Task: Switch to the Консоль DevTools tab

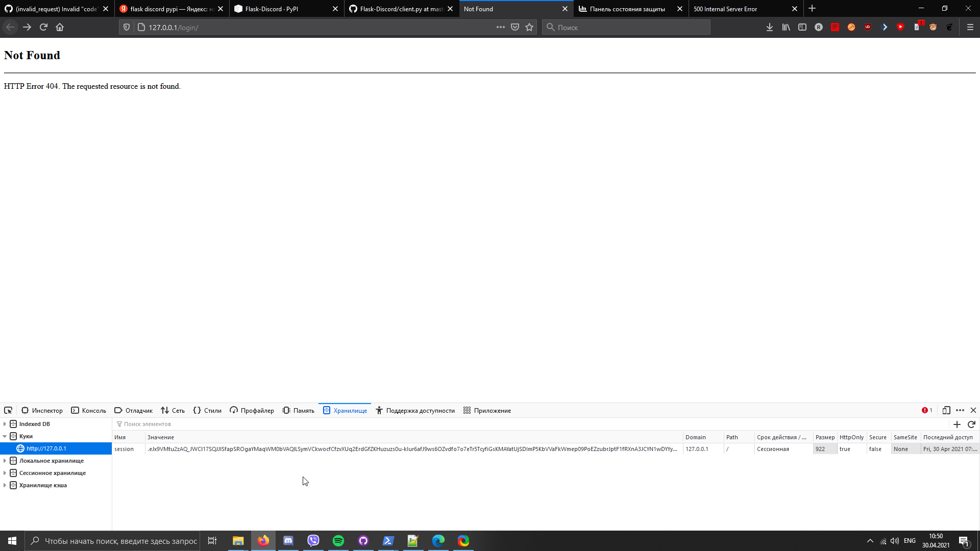Action: pos(88,410)
